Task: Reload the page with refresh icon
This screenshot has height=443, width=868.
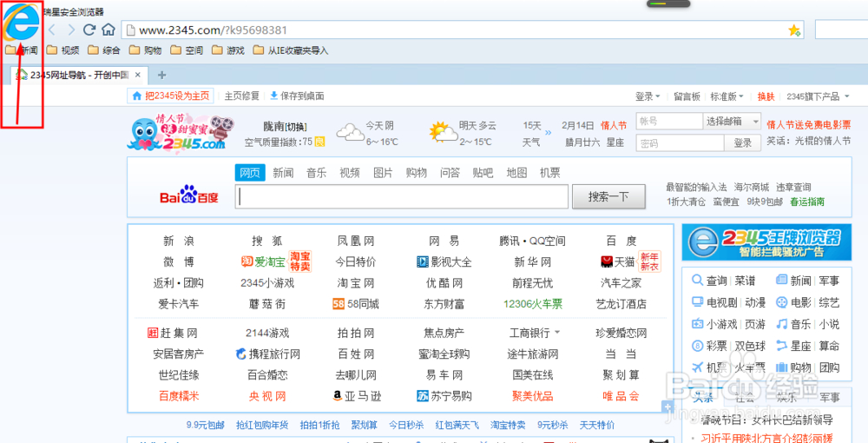Action: [89, 30]
